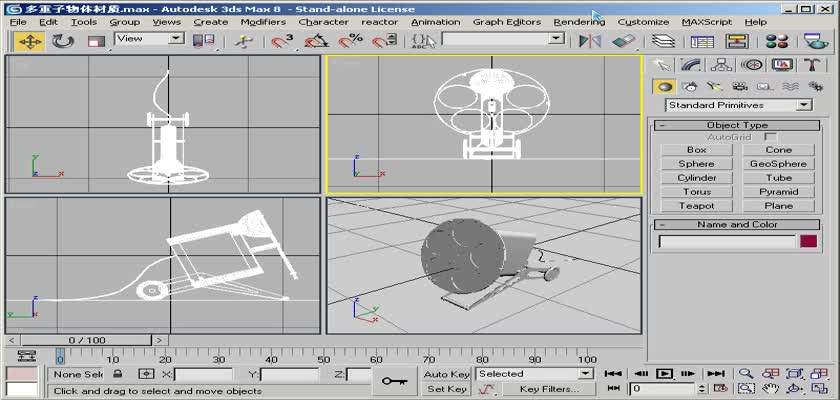840x400 pixels.
Task: Toggle Auto Key animation mode
Action: pyautogui.click(x=446, y=374)
